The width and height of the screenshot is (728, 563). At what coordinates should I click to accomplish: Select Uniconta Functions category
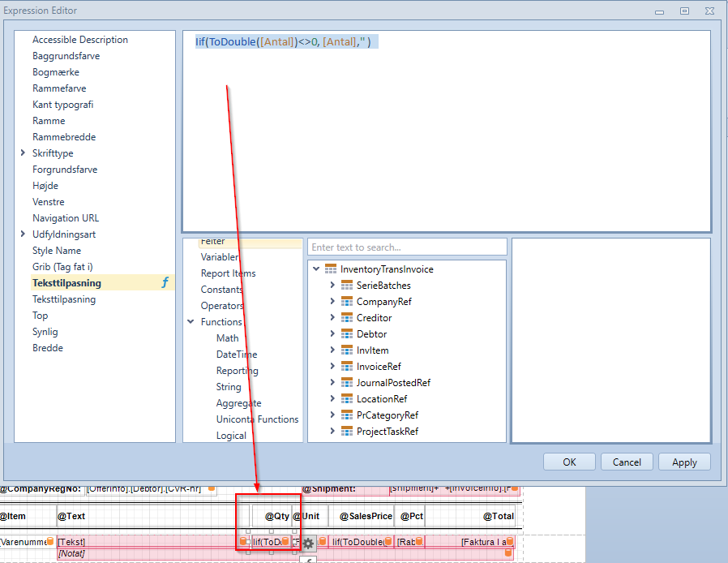tap(257, 419)
